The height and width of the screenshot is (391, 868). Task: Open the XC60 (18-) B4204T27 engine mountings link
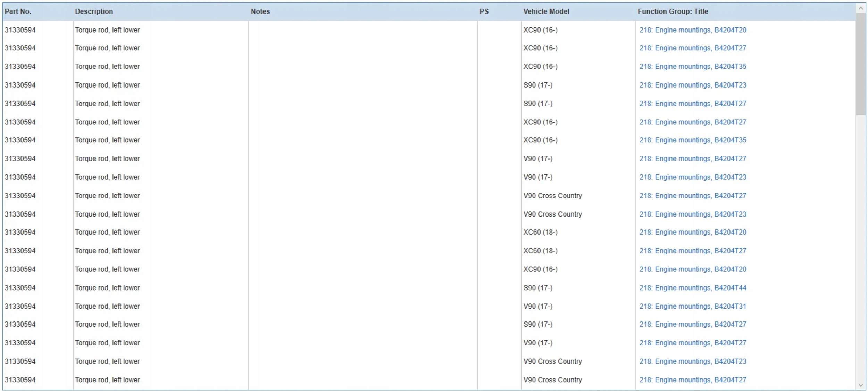click(x=693, y=251)
